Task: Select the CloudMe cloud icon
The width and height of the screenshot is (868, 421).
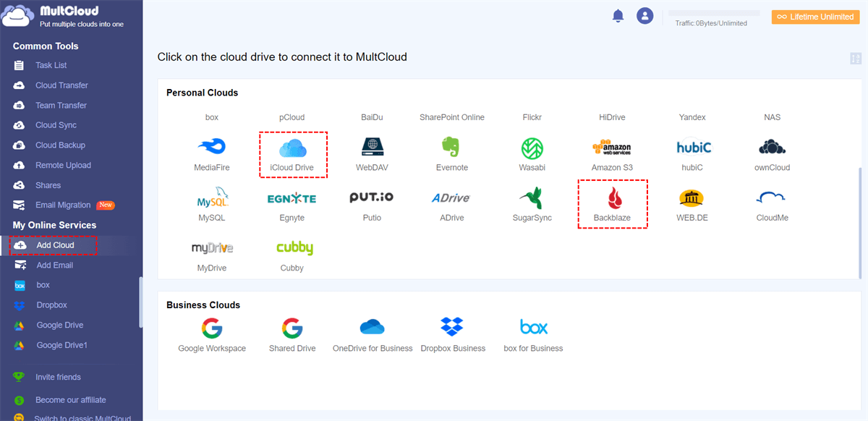Action: (772, 197)
